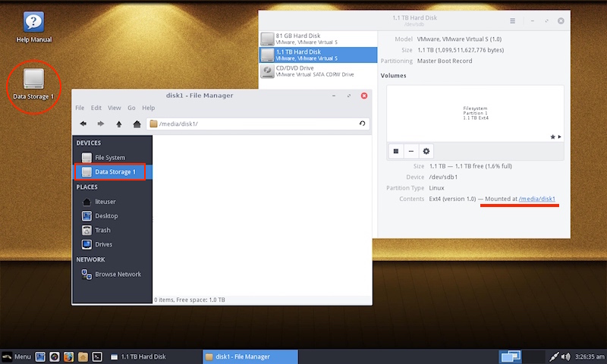
Task: Open the Help Manual desktop shortcut
Action: click(x=33, y=27)
